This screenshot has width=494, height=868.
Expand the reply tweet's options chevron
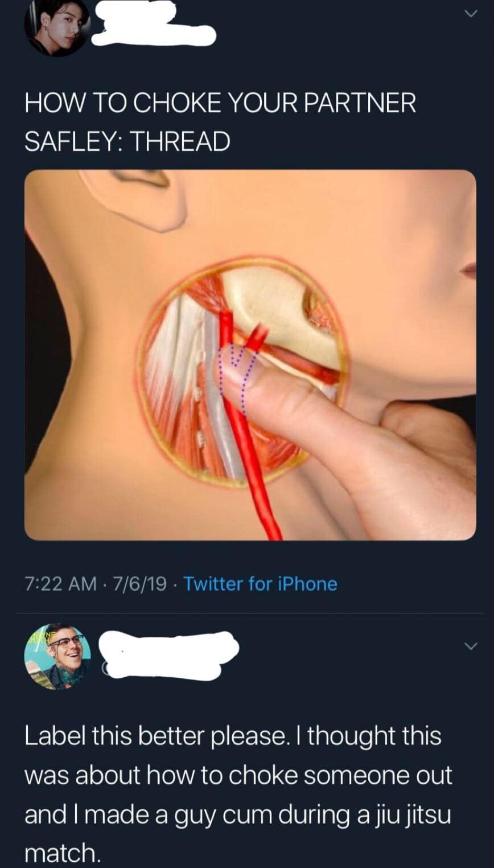pyautogui.click(x=470, y=646)
